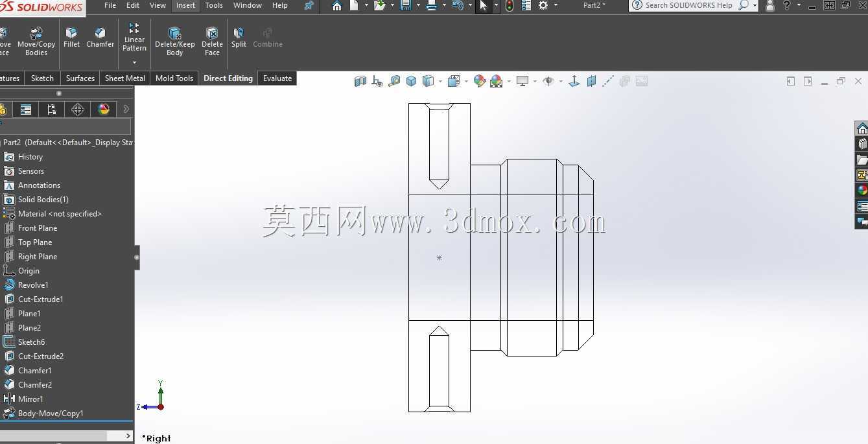Open the DisplayManager tab icon
Screen dimensions: 868x444
click(104, 110)
